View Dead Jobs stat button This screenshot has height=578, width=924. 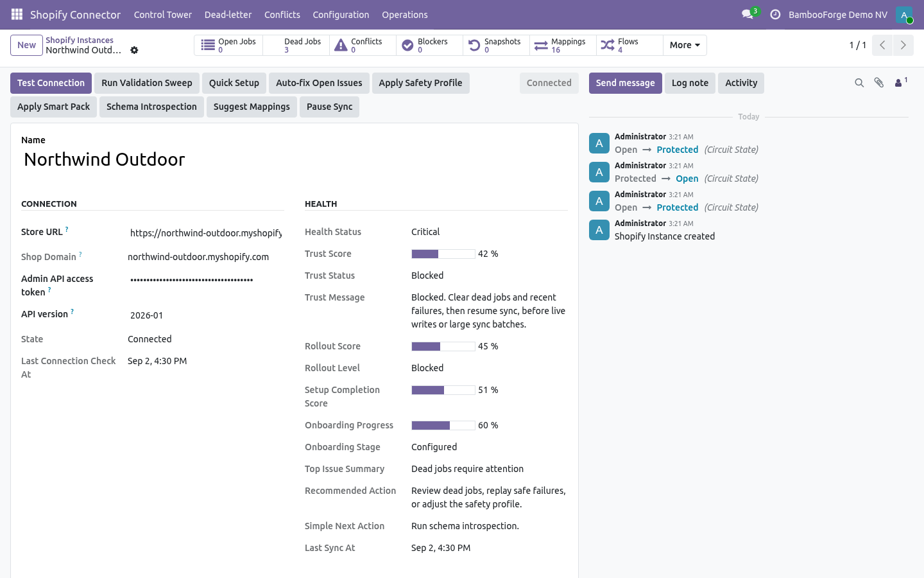point(296,46)
